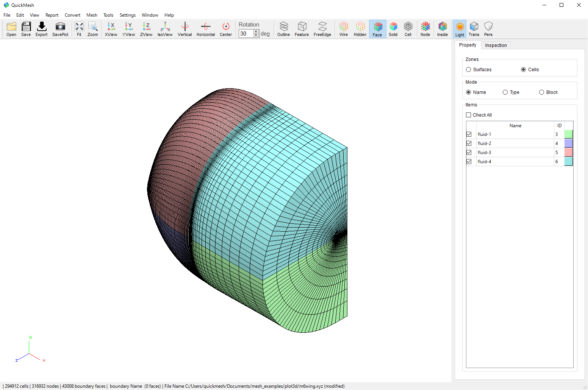
Task: Open the Edit menu
Action: click(x=20, y=15)
